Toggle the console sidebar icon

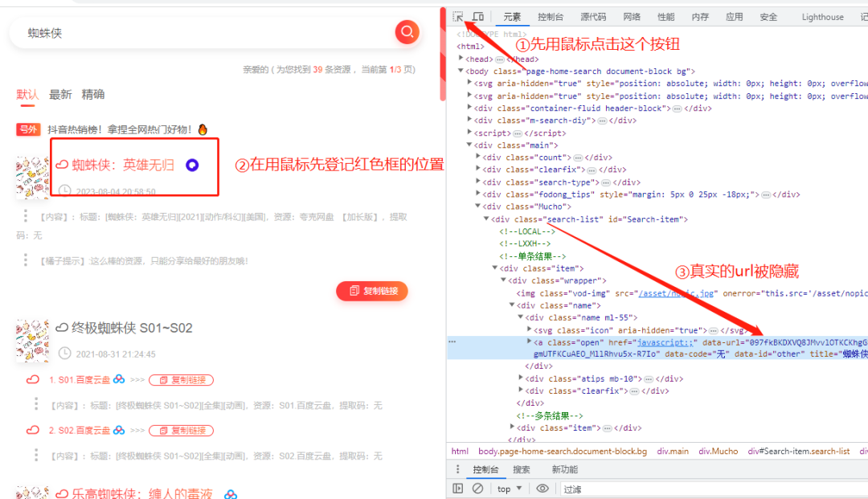pyautogui.click(x=458, y=489)
